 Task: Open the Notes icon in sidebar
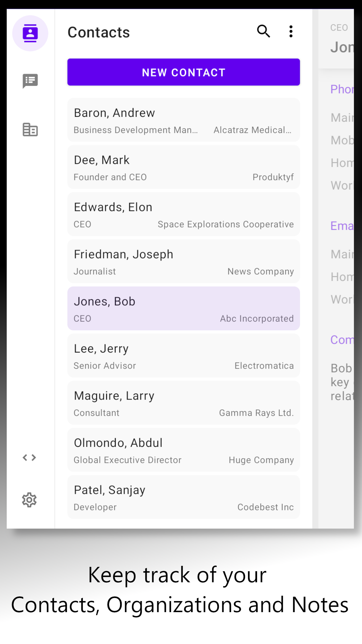(30, 81)
